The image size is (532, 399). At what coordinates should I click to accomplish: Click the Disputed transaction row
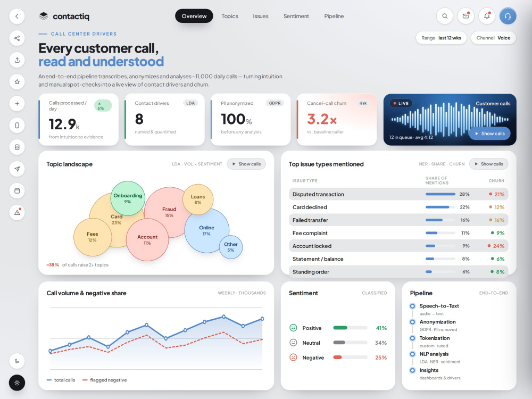(x=398, y=194)
